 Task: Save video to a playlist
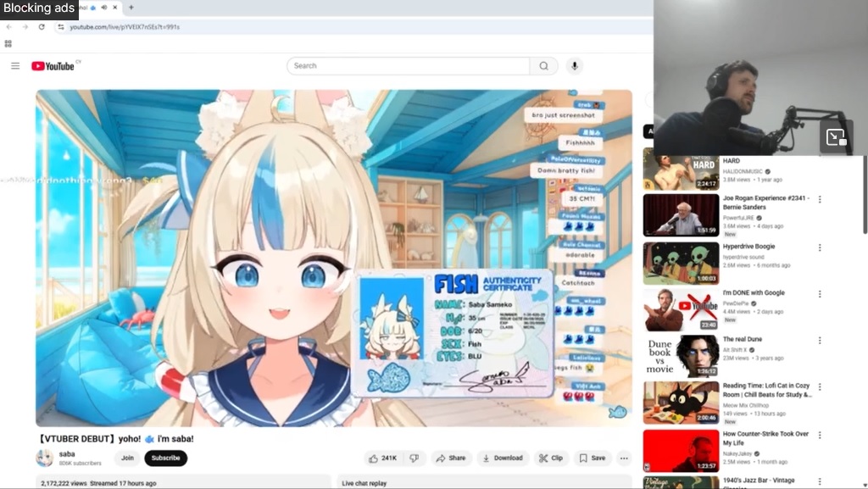[592, 458]
